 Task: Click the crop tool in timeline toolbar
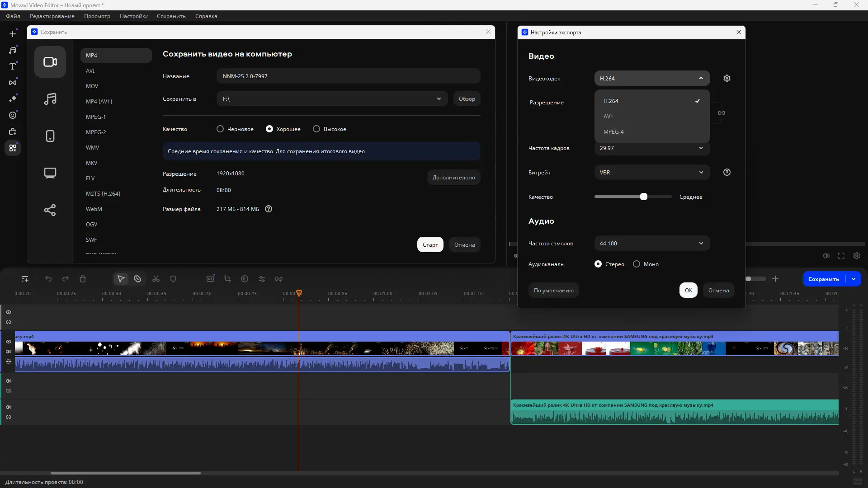[227, 279]
